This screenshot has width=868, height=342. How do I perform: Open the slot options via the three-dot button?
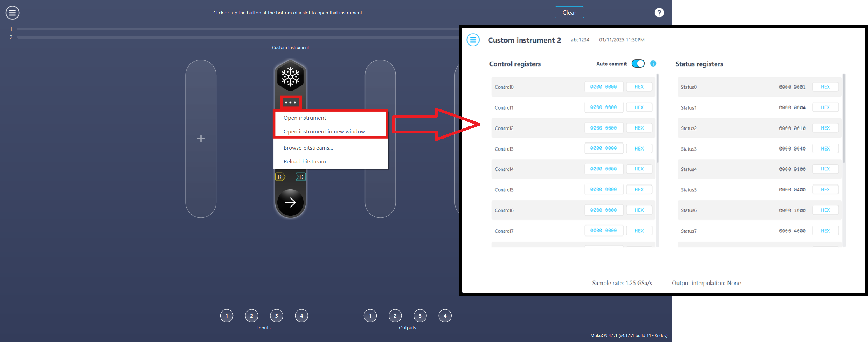[x=290, y=102]
